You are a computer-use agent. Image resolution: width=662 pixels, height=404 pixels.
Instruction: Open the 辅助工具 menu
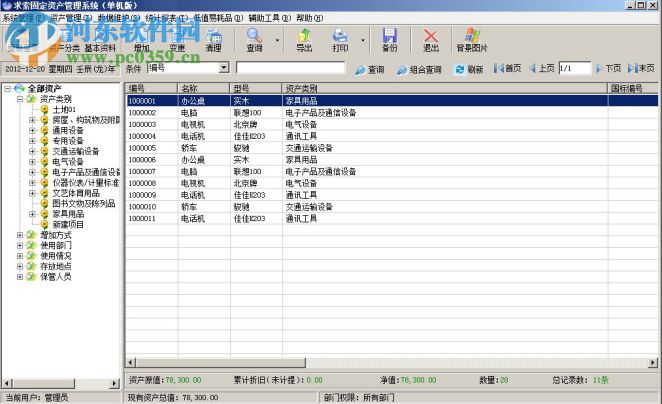click(270, 18)
